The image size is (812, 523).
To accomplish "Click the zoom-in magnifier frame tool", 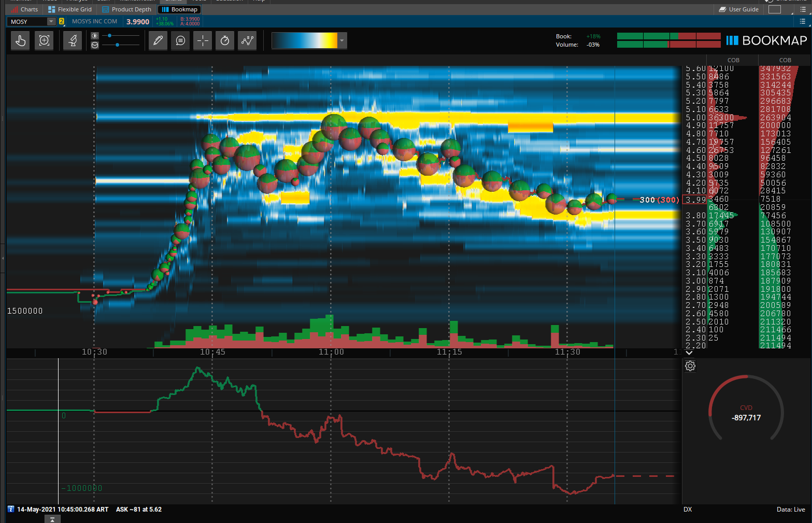I will pos(44,40).
